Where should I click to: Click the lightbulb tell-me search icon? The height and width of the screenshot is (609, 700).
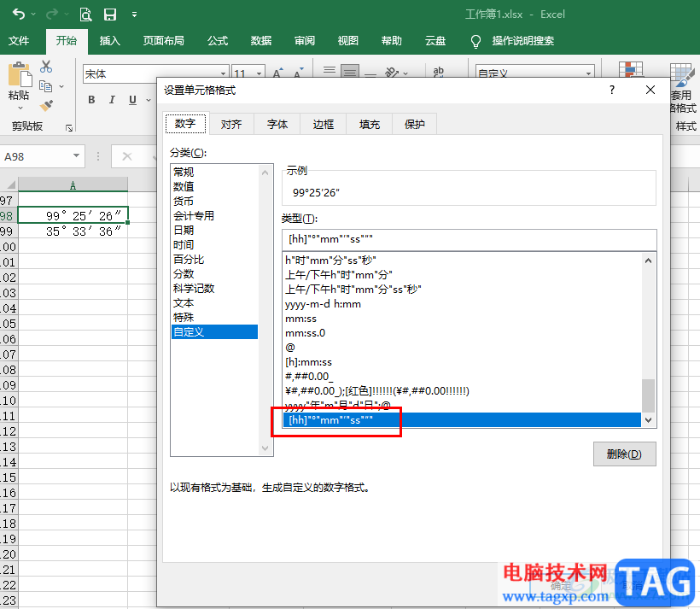coord(475,42)
